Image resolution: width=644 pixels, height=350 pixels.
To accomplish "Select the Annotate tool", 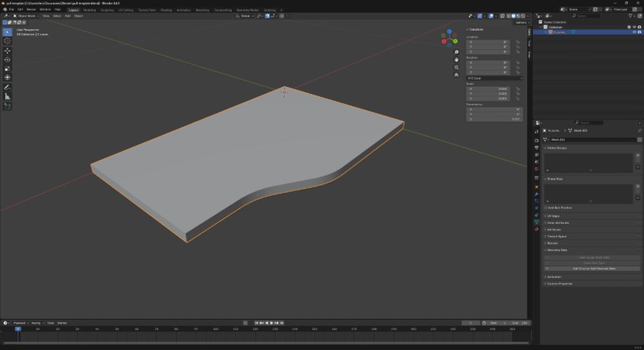I will pos(7,87).
